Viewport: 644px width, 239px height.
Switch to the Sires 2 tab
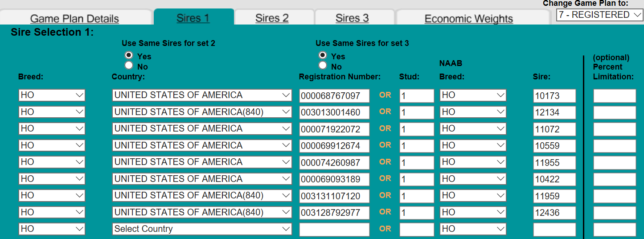pyautogui.click(x=272, y=18)
